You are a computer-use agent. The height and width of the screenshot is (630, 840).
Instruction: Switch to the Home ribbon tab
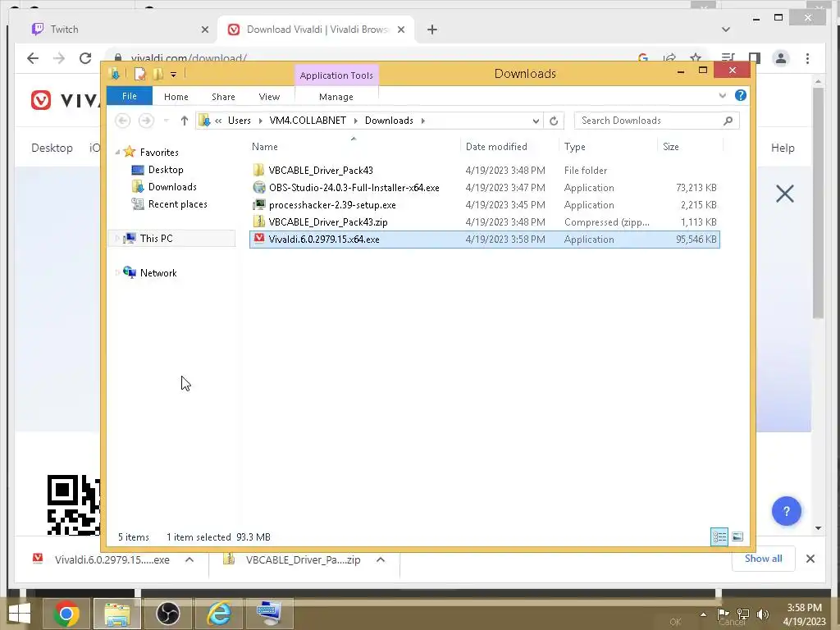click(176, 97)
